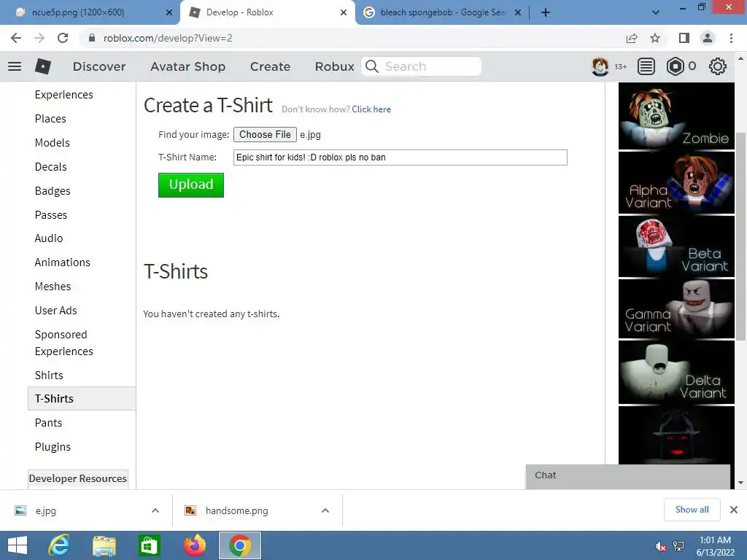The image size is (747, 560).
Task: Click the green Upload button
Action: coord(191,184)
